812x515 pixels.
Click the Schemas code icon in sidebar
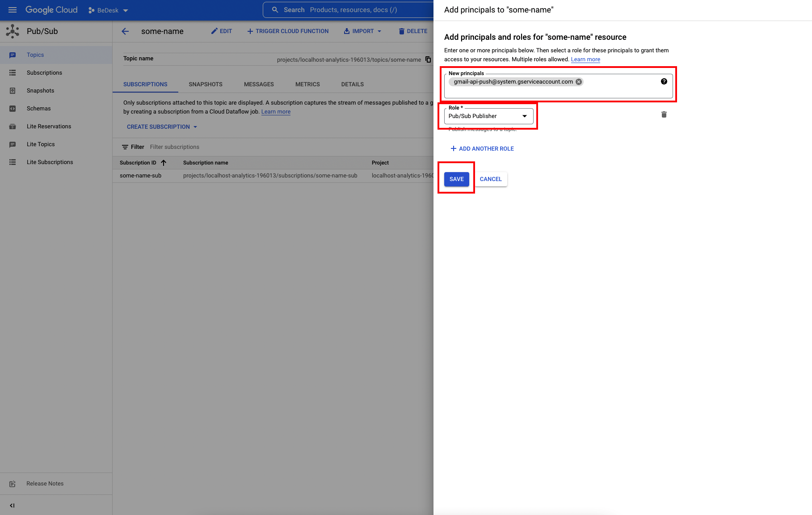point(13,109)
